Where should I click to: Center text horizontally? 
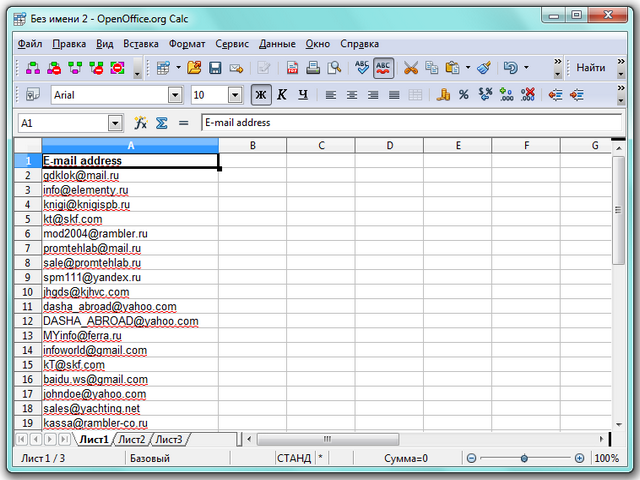click(x=352, y=95)
